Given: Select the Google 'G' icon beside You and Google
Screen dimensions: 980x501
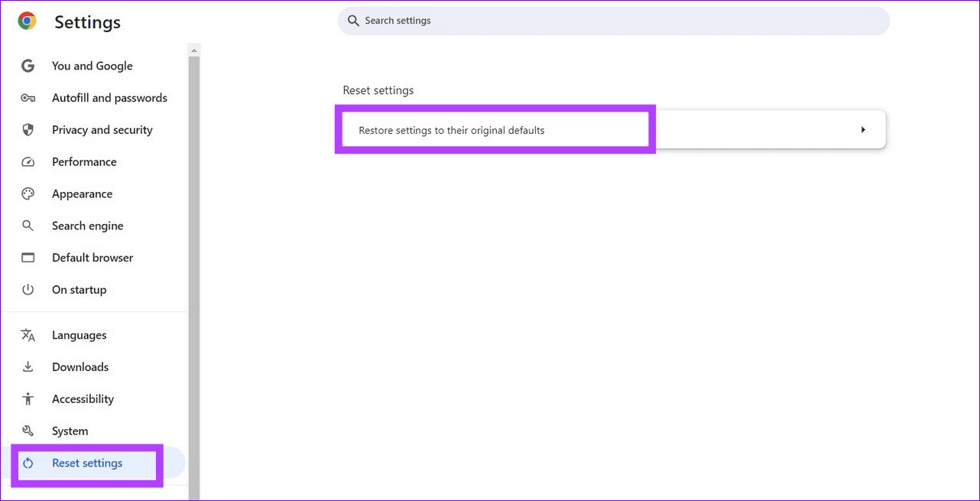Looking at the screenshot, I should coord(28,65).
